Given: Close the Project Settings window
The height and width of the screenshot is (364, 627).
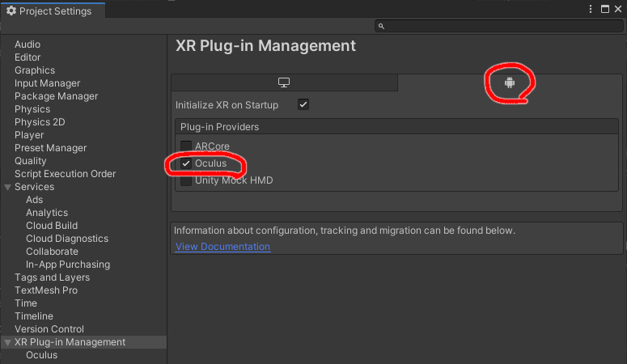Looking at the screenshot, I should [619, 9].
